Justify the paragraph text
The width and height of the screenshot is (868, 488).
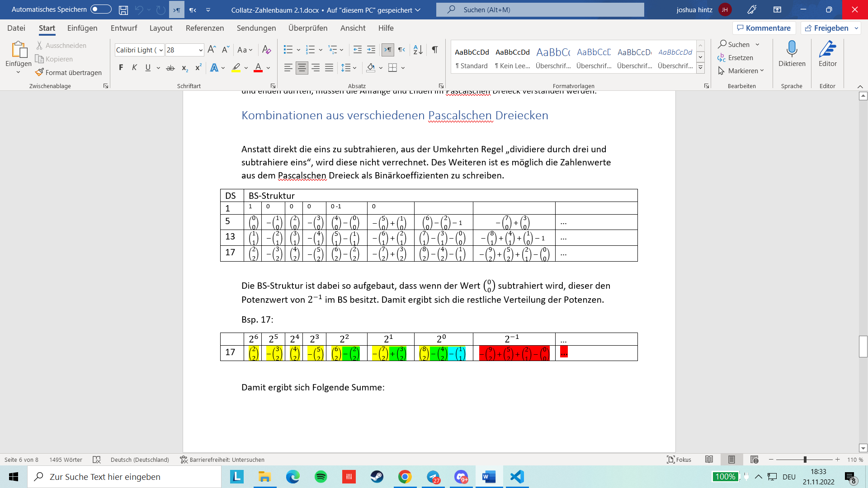pyautogui.click(x=329, y=68)
